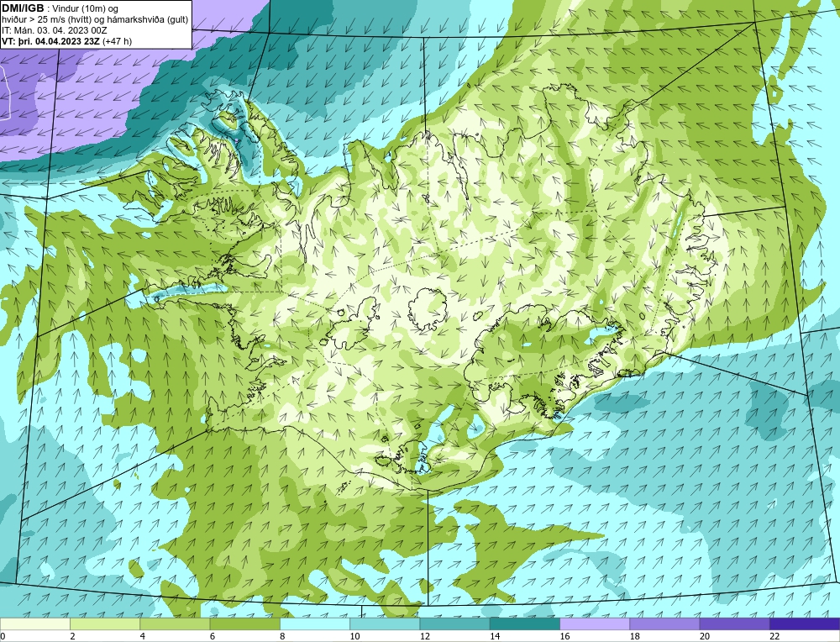Click the 'hviður > 25 m/s (hvítt)' text line
The width and height of the screenshot is (840, 642).
[95, 20]
